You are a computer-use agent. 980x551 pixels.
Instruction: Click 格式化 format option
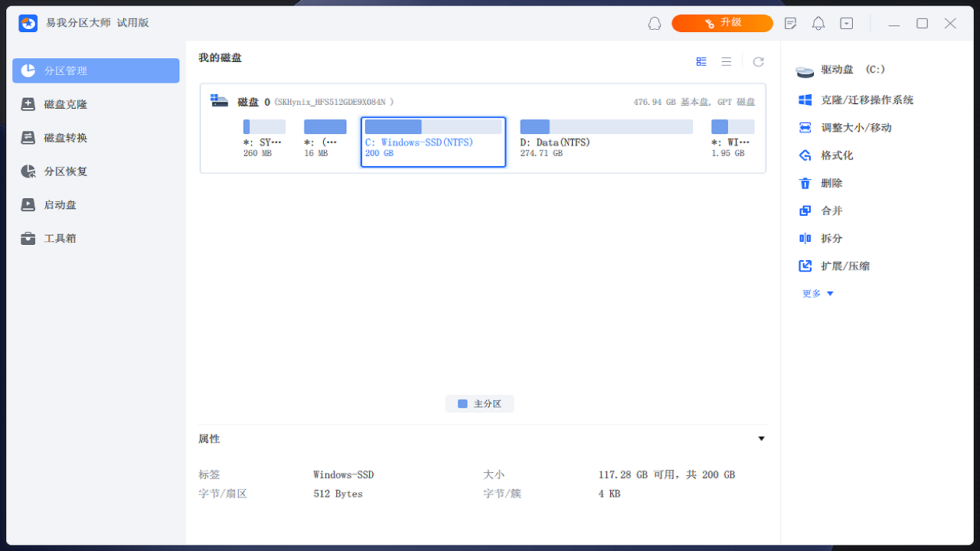coord(837,155)
